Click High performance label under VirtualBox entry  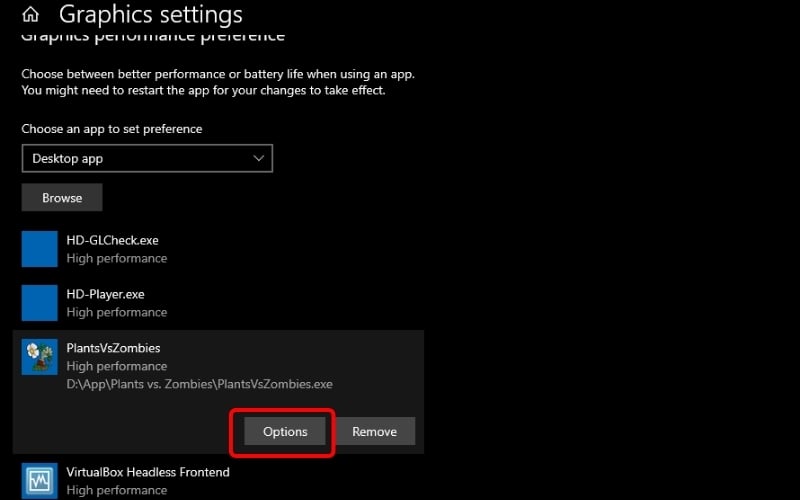coord(116,490)
